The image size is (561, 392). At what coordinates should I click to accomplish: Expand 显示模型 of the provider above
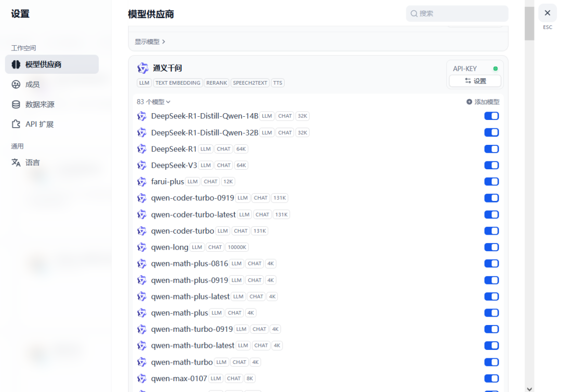150,42
